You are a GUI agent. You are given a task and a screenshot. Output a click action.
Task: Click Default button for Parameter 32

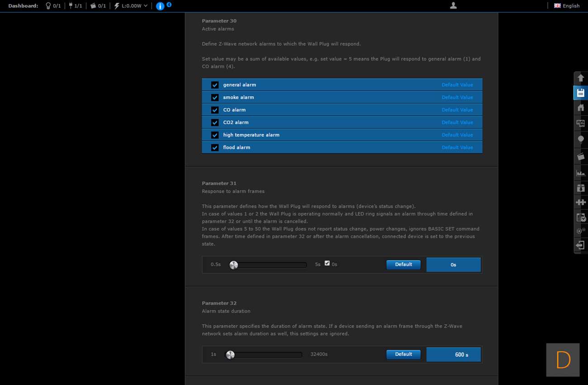[x=403, y=354]
